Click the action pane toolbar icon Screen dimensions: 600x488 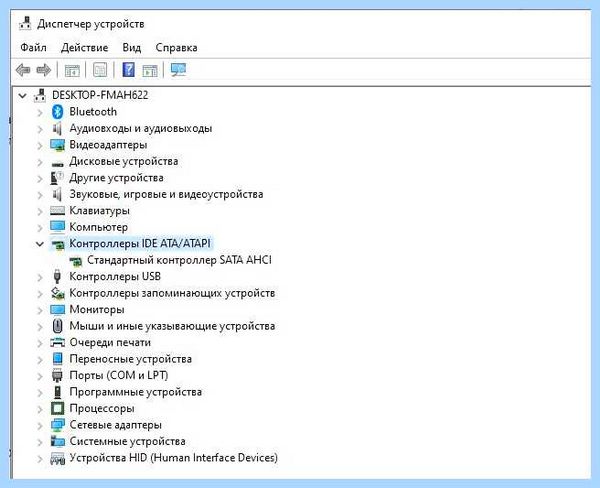[150, 70]
